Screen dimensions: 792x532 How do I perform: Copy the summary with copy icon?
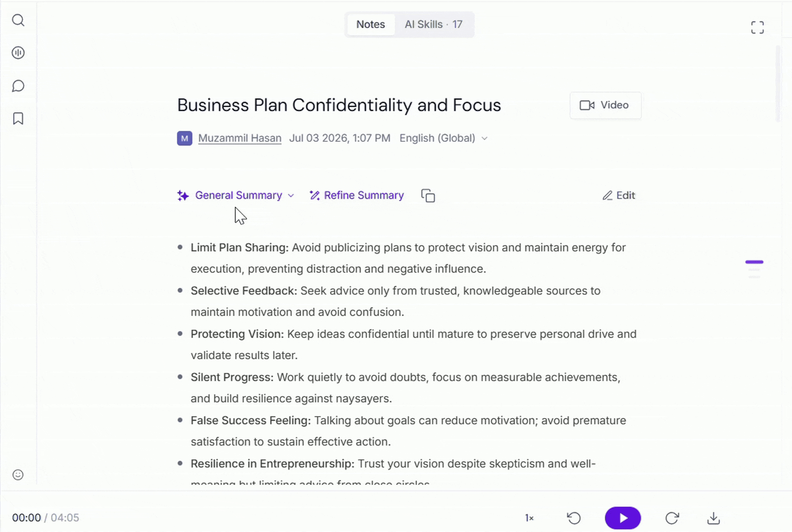pos(428,195)
